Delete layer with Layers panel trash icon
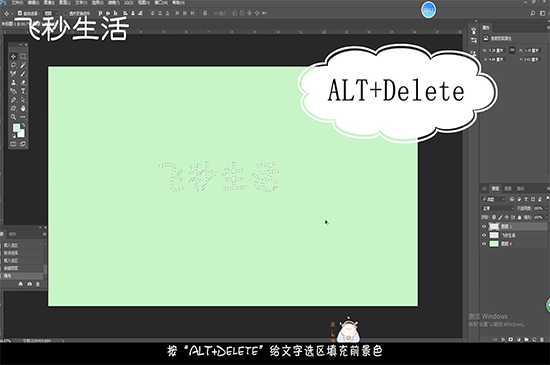The width and height of the screenshot is (550, 365). click(x=542, y=339)
